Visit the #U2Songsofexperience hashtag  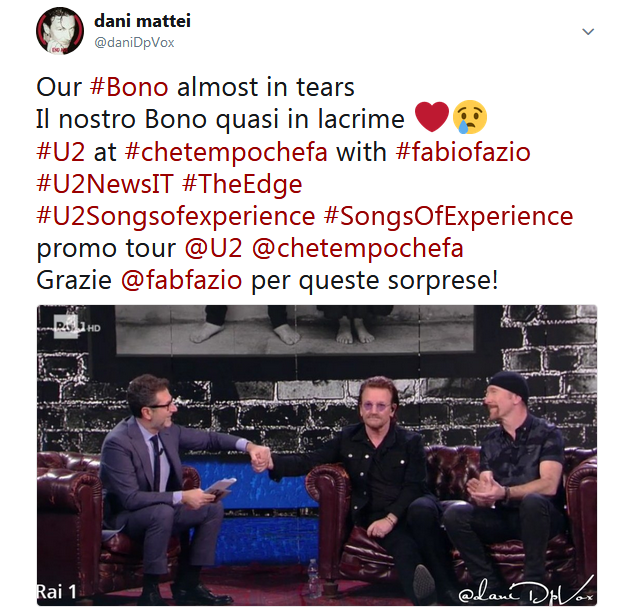point(176,216)
